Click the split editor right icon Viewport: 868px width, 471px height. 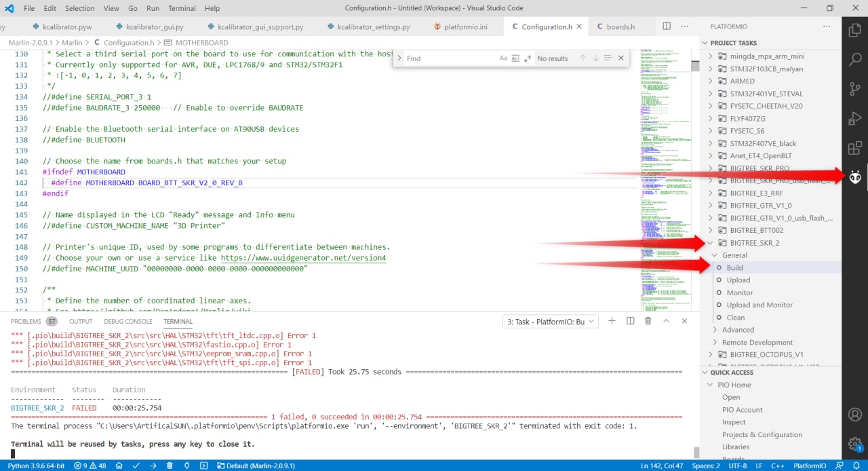[x=667, y=26]
